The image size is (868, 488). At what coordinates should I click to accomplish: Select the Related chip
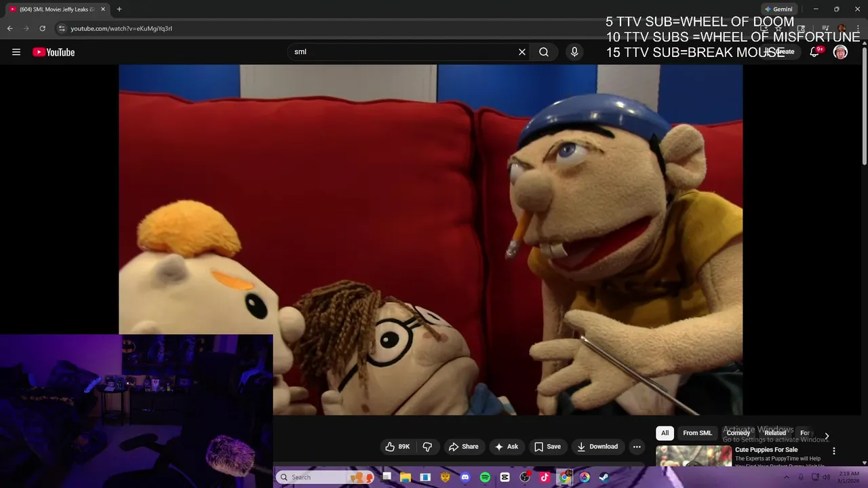(x=775, y=433)
